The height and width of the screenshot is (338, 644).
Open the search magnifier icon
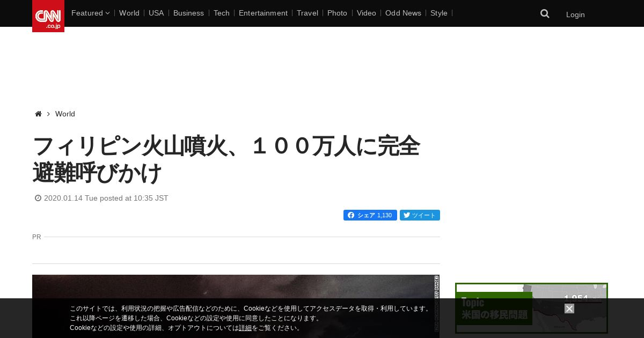pos(545,14)
